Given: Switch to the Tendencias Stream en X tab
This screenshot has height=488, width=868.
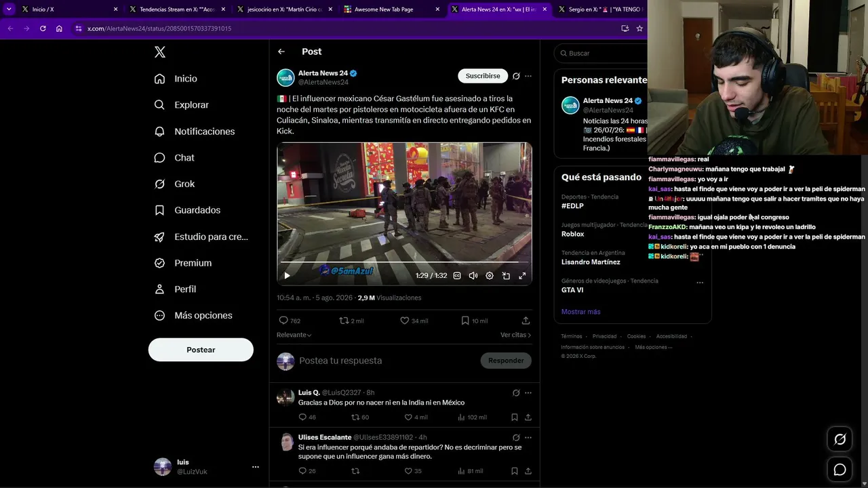Looking at the screenshot, I should click(x=176, y=9).
